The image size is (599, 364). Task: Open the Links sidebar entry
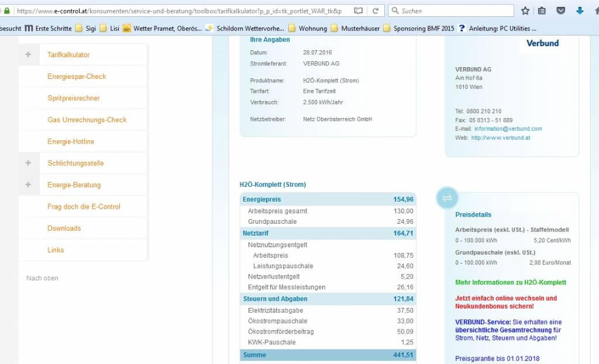point(56,250)
